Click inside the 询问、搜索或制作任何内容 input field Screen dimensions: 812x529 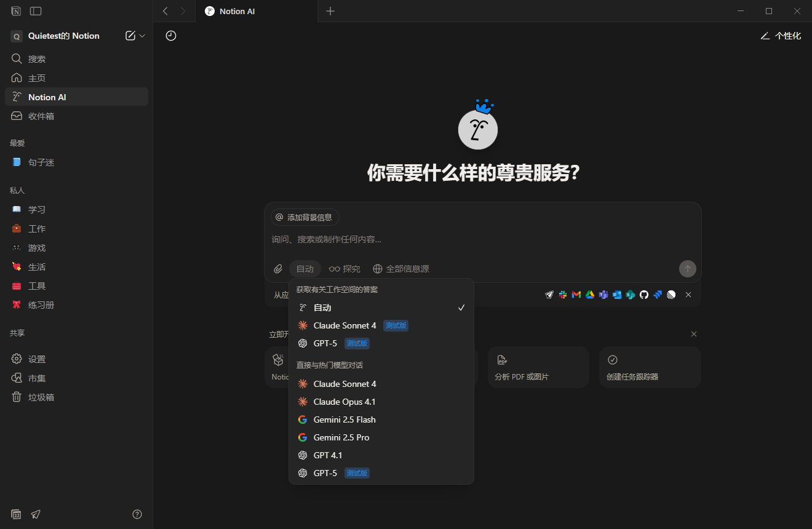pyautogui.click(x=431, y=239)
